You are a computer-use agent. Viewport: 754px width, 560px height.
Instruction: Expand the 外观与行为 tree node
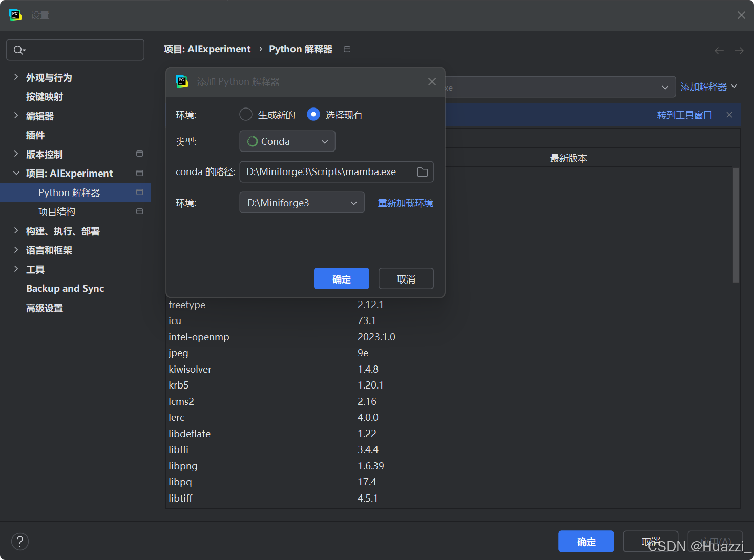[x=16, y=77]
